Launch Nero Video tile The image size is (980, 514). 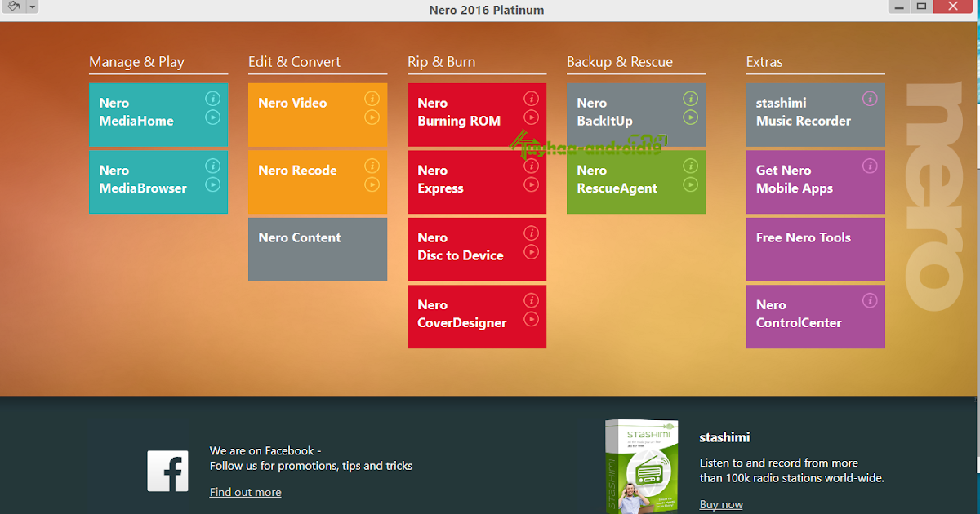318,114
